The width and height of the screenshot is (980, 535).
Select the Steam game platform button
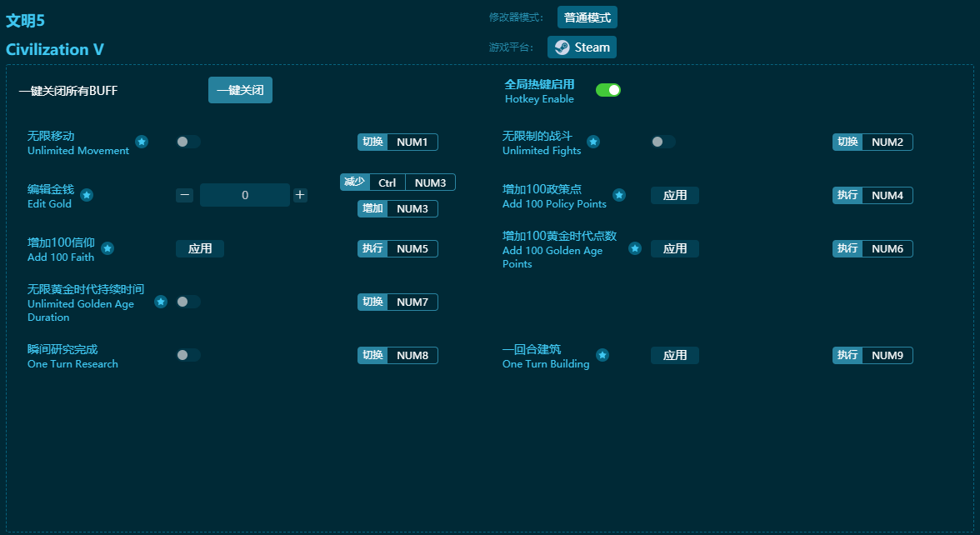click(x=582, y=47)
